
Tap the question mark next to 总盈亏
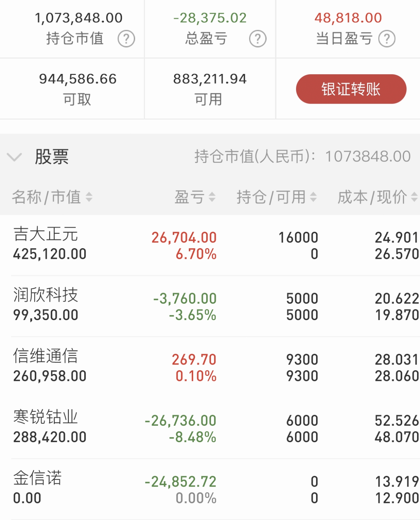pos(258,39)
